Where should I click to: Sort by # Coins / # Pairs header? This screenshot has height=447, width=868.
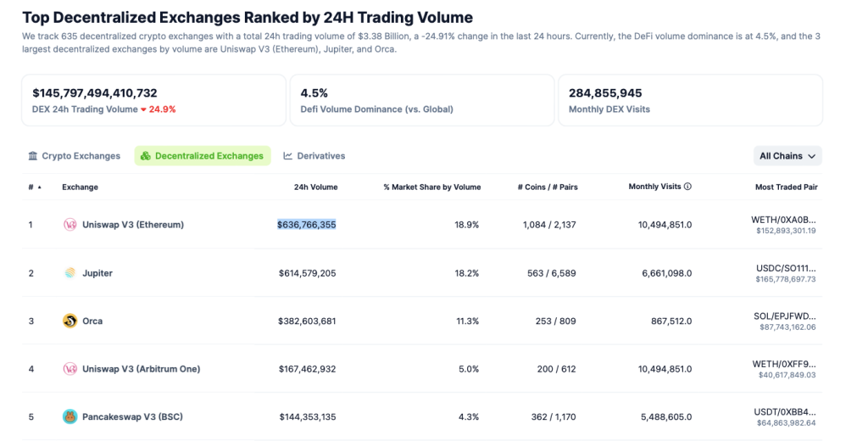(548, 187)
